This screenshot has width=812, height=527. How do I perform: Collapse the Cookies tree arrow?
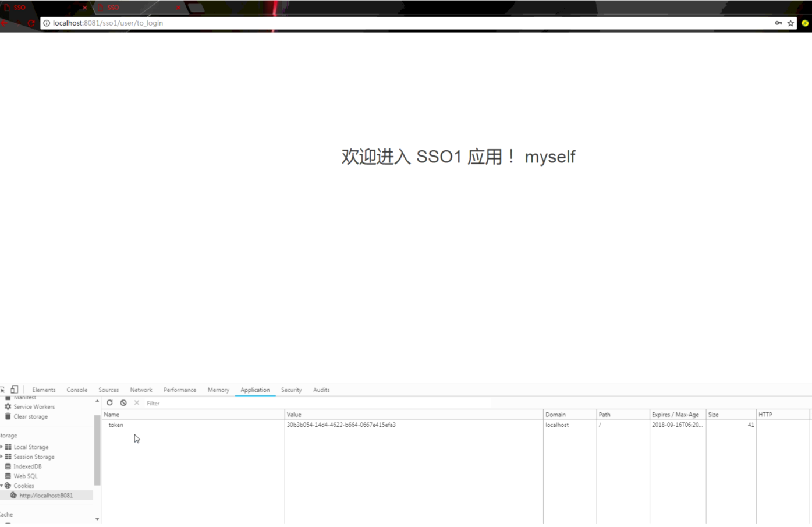[2, 486]
